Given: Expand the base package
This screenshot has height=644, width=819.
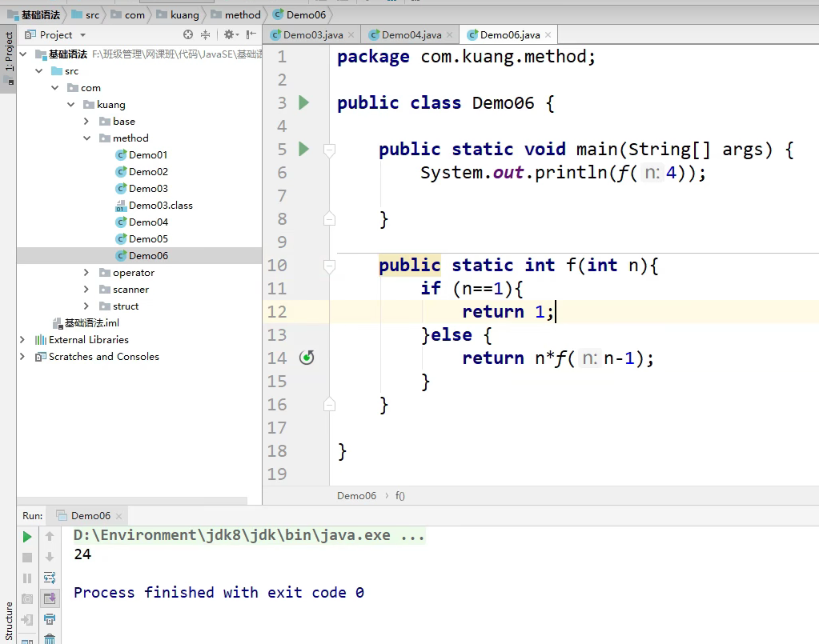Looking at the screenshot, I should (86, 121).
